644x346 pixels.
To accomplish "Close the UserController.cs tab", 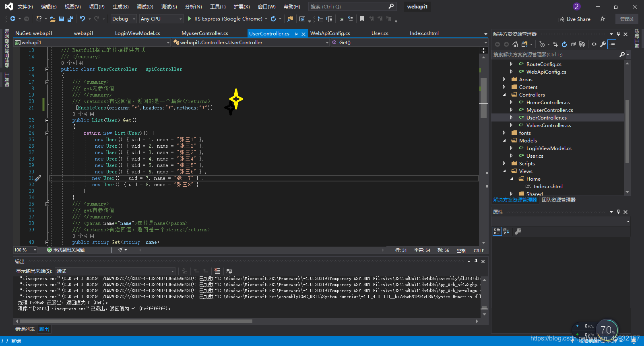I will pos(303,34).
